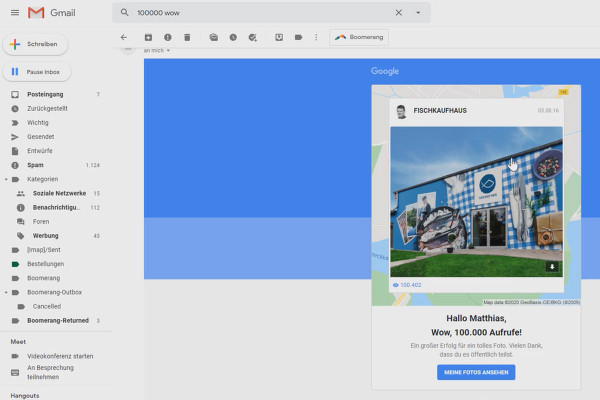
Task: Add the email to tasks
Action: click(x=253, y=37)
